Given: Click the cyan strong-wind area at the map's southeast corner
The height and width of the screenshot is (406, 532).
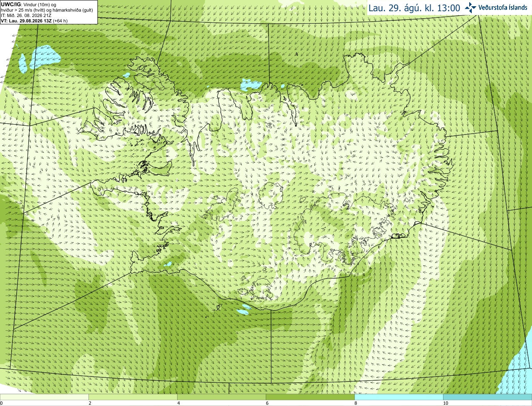Looking at the screenshot, I should [515, 365].
